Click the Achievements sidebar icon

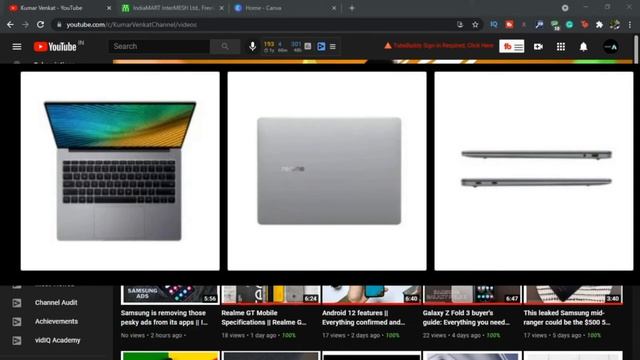click(x=17, y=322)
